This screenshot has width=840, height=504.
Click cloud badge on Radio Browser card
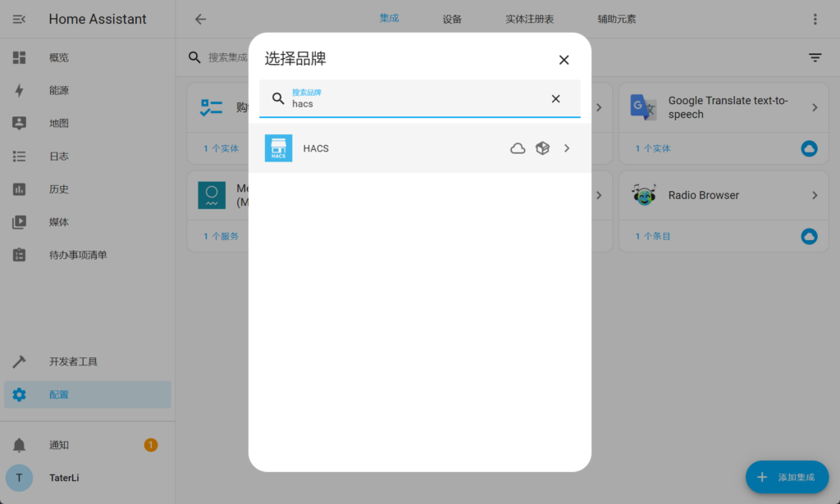click(809, 236)
